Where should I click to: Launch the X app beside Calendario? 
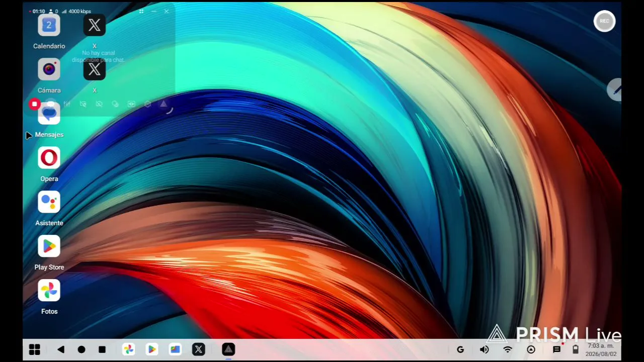pyautogui.click(x=94, y=25)
